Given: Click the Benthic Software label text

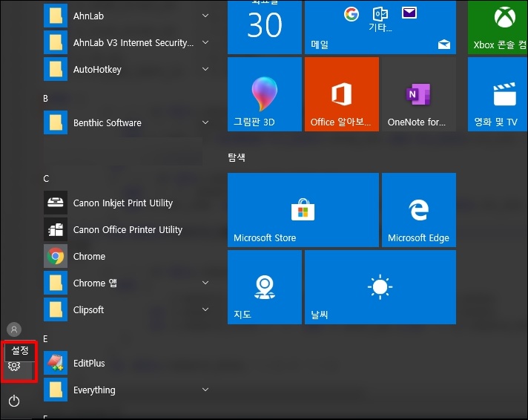Looking at the screenshot, I should pos(108,122).
